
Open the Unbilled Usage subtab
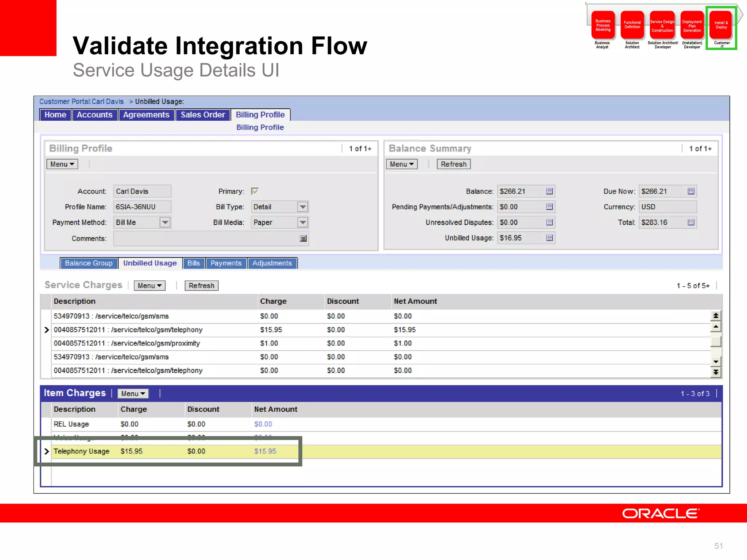150,263
